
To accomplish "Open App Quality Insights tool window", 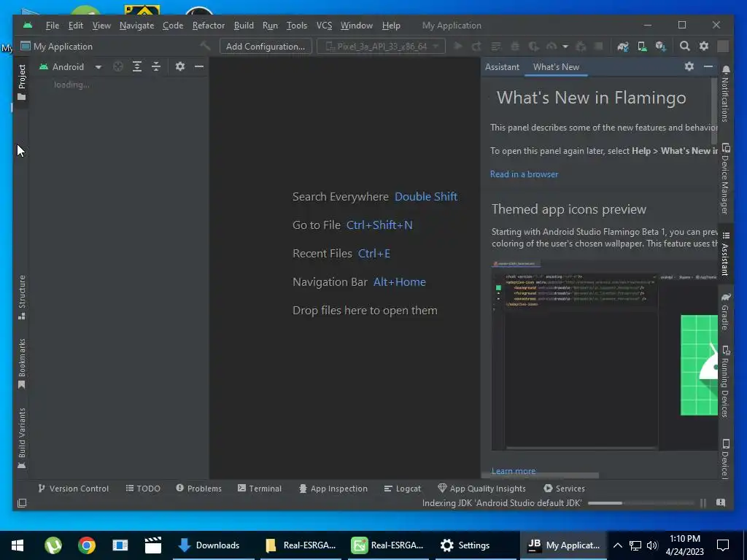I will [481, 489].
